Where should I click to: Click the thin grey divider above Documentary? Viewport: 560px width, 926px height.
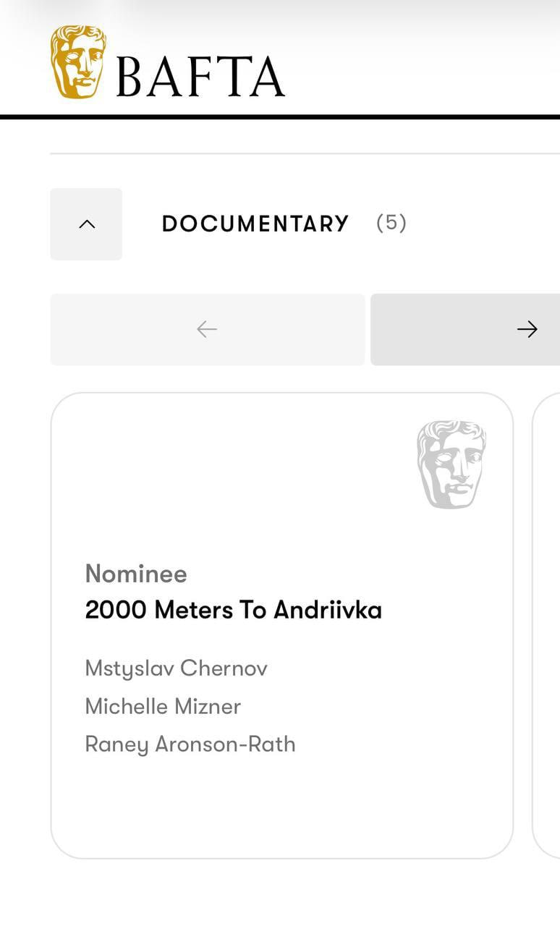click(304, 153)
